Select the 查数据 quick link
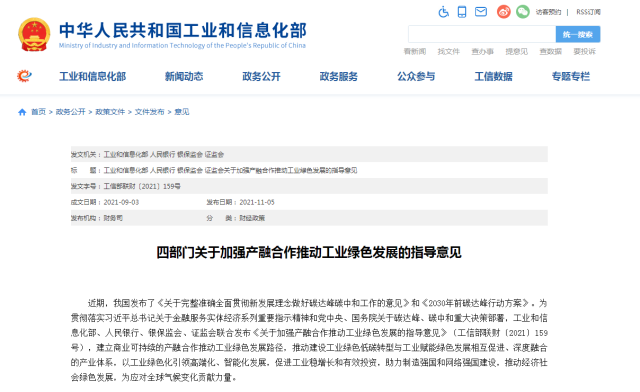 coord(550,51)
